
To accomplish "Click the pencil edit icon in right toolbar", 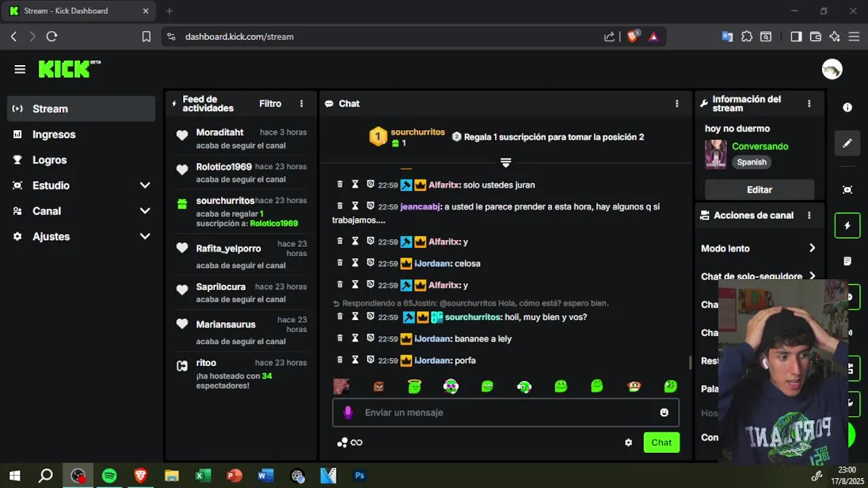I will tap(847, 143).
